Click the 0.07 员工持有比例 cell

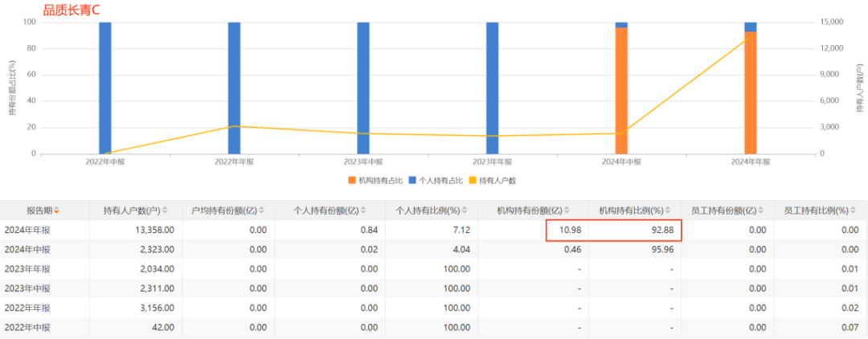(x=850, y=327)
